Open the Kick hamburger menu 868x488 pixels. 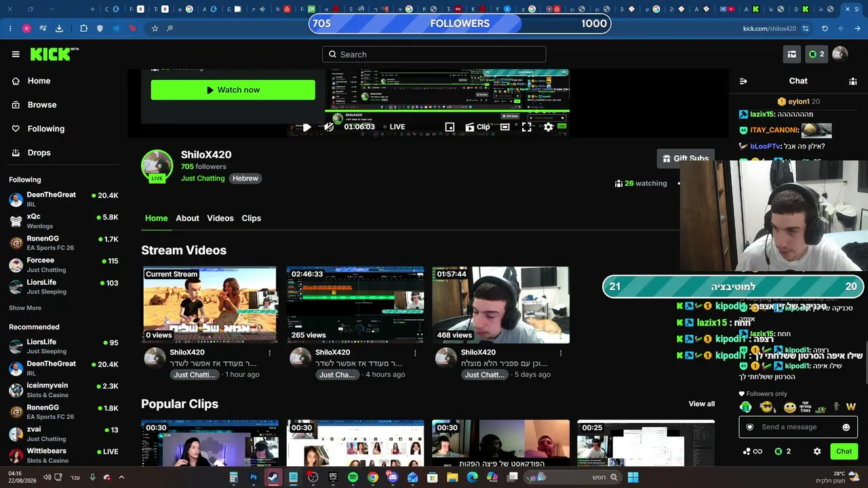pos(16,54)
